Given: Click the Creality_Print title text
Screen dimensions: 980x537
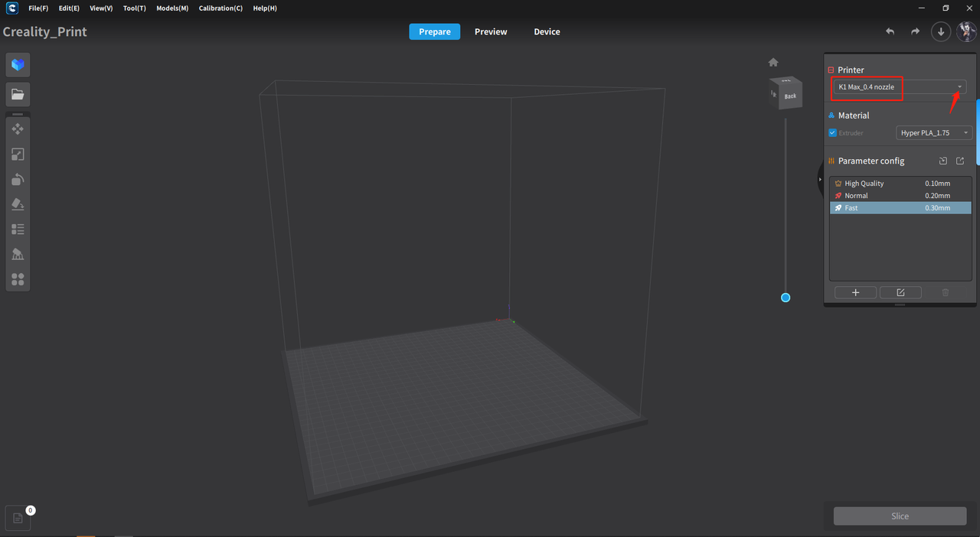Looking at the screenshot, I should tap(45, 32).
